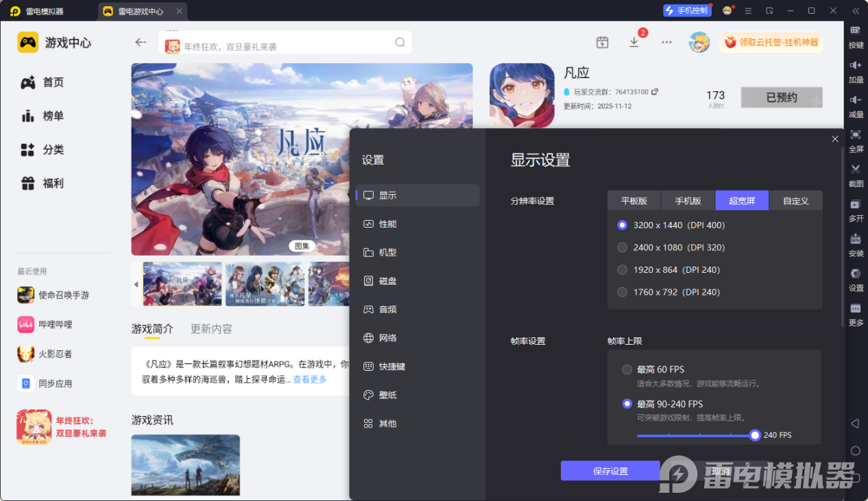Click the Android home circle button

pos(855,450)
